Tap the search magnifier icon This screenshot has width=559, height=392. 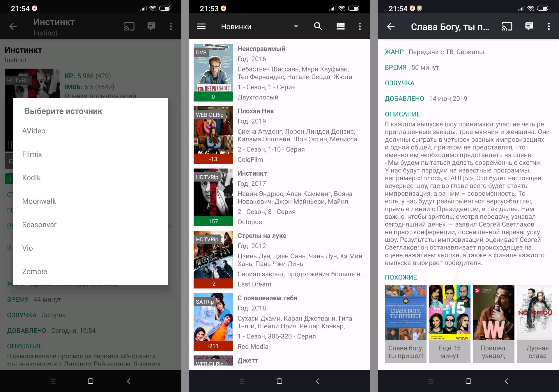(318, 26)
